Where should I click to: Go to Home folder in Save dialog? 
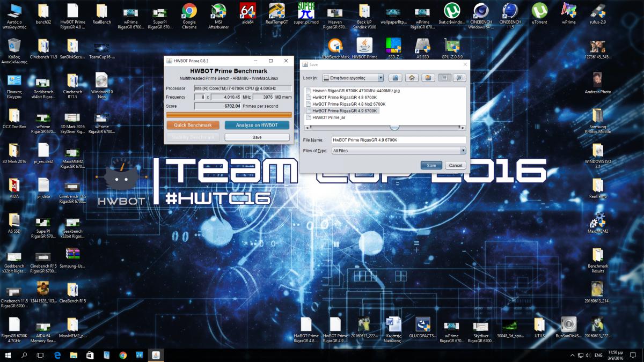412,78
